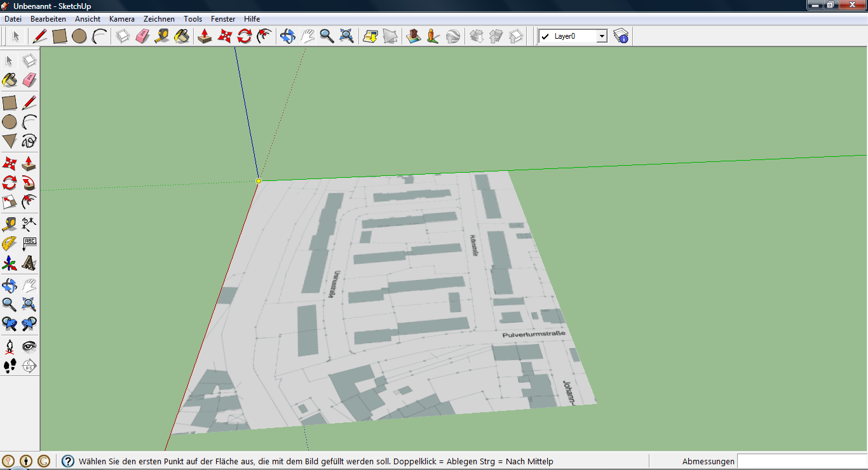
Task: Switch to the Orbit tool
Action: pyautogui.click(x=287, y=36)
